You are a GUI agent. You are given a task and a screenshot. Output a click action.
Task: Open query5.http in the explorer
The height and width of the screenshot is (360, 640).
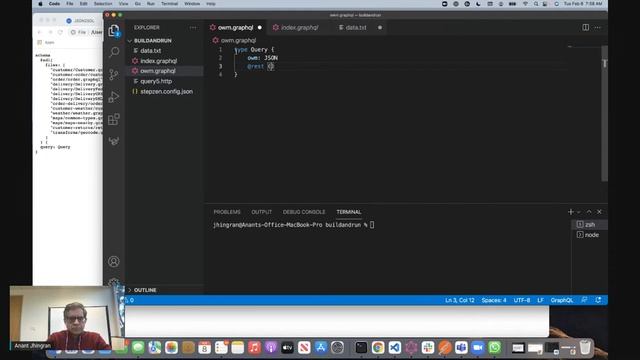click(x=156, y=81)
